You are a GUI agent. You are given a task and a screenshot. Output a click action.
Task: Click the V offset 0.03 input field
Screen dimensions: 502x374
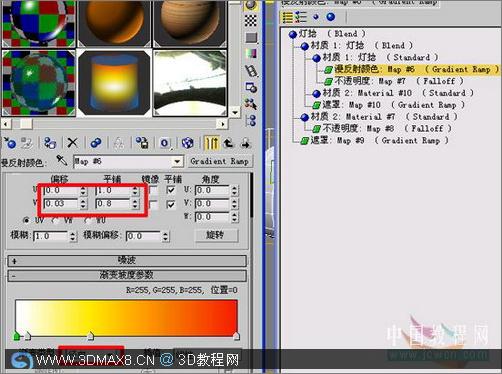[x=61, y=204]
